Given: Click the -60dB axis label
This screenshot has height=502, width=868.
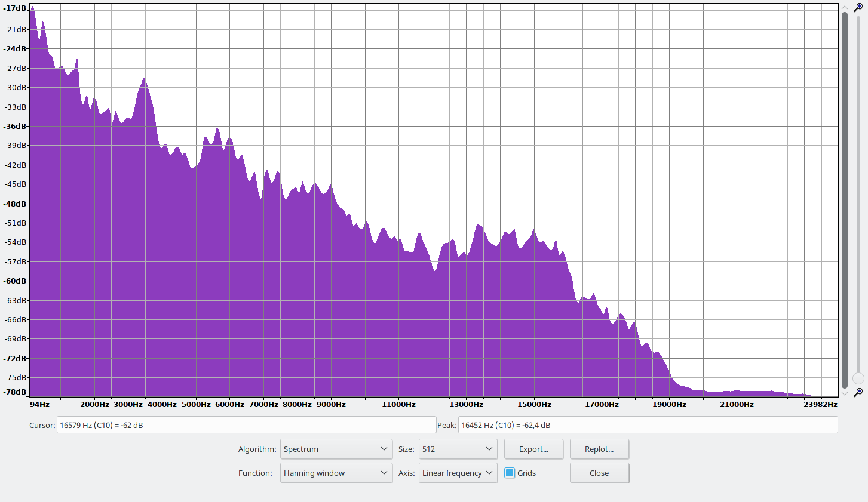Looking at the screenshot, I should (15, 281).
